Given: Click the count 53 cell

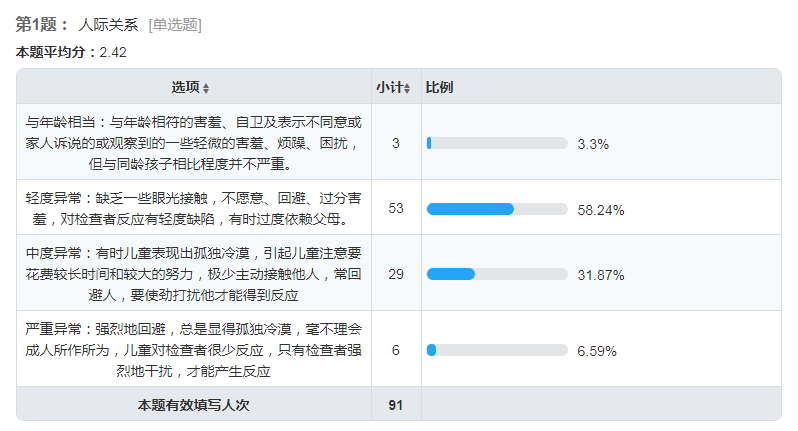Looking at the screenshot, I should tap(395, 209).
